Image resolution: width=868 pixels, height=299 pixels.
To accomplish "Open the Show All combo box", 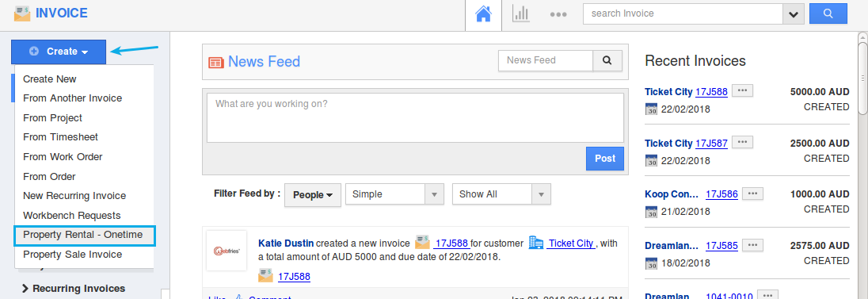I will (x=501, y=194).
